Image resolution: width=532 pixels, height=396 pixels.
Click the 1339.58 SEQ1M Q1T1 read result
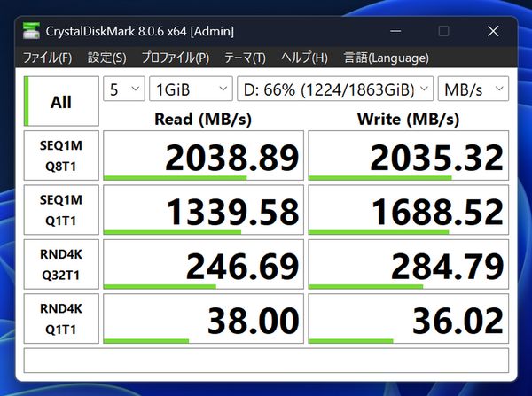coord(204,210)
